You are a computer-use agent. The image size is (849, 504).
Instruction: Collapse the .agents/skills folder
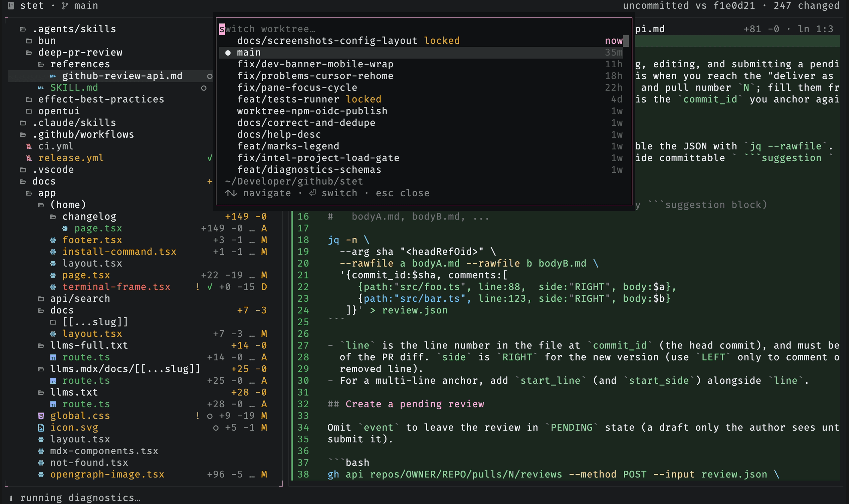[23, 29]
